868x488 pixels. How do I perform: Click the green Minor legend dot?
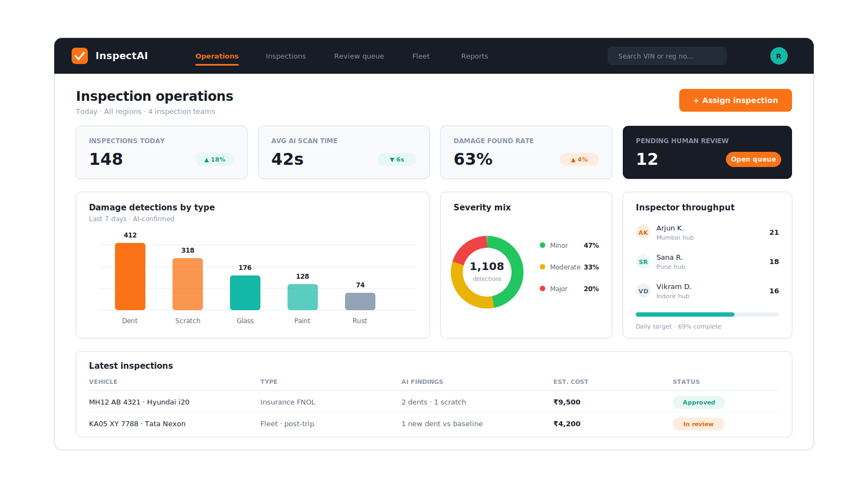click(x=542, y=245)
